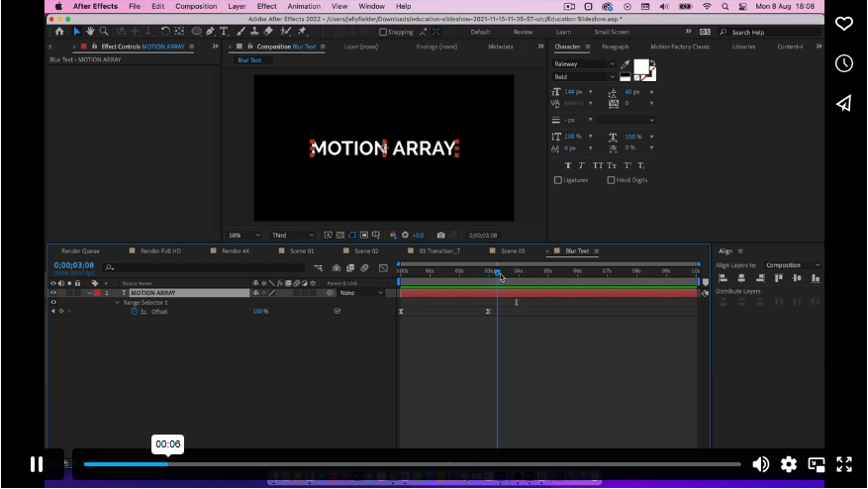Viewport: 868px width, 489px height.
Task: Select the Brush tool
Action: click(241, 32)
